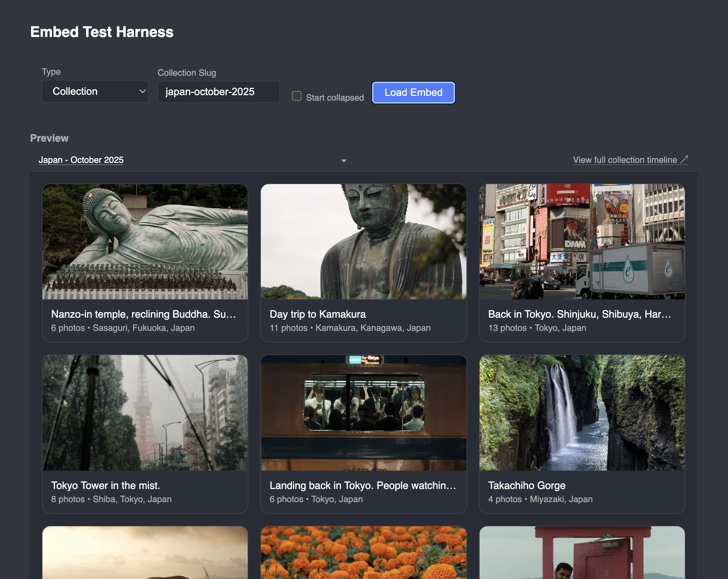Enable the Start collapsed checkbox

click(x=297, y=96)
